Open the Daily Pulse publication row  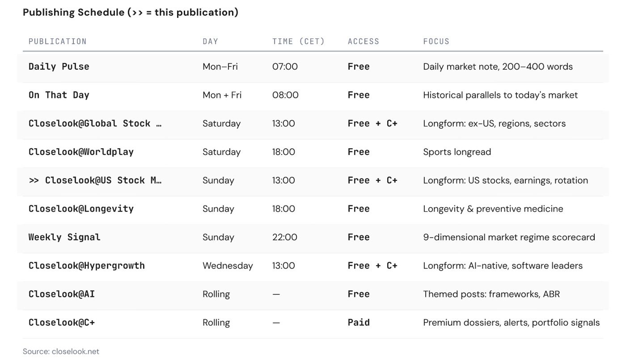(59, 66)
